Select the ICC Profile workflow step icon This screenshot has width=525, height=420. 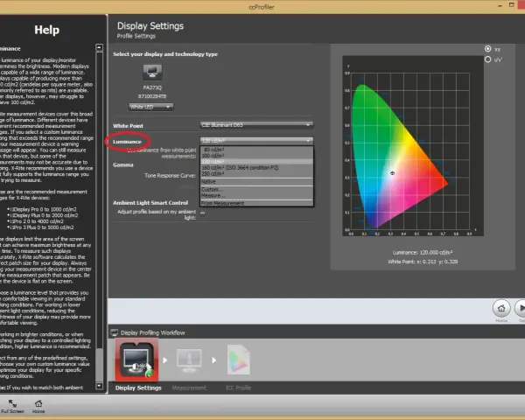(238, 360)
